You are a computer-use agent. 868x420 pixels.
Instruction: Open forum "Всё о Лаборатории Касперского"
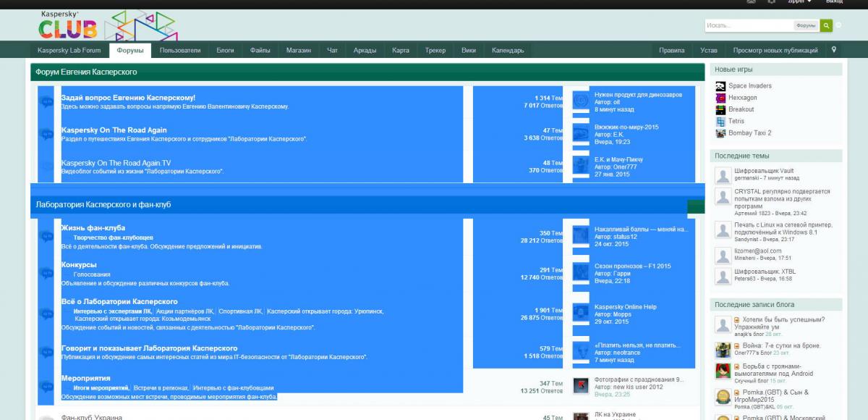[119, 301]
